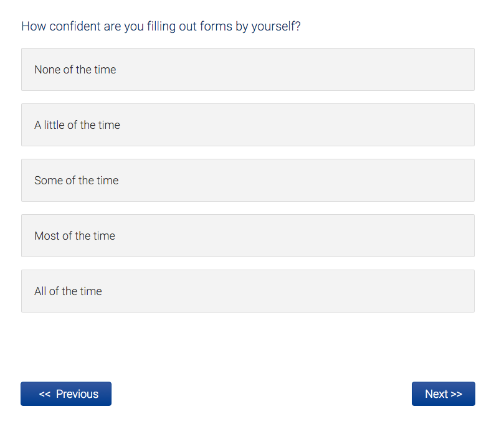This screenshot has width=504, height=424.
Task: Advance using the Next button
Action: pyautogui.click(x=443, y=394)
